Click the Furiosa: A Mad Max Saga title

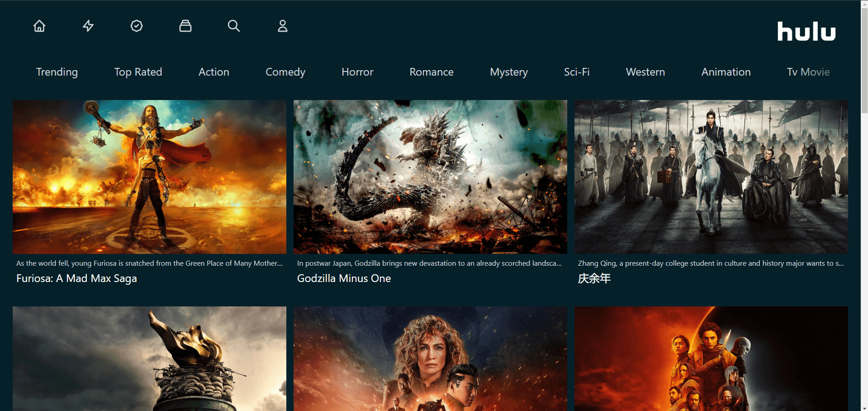76,278
